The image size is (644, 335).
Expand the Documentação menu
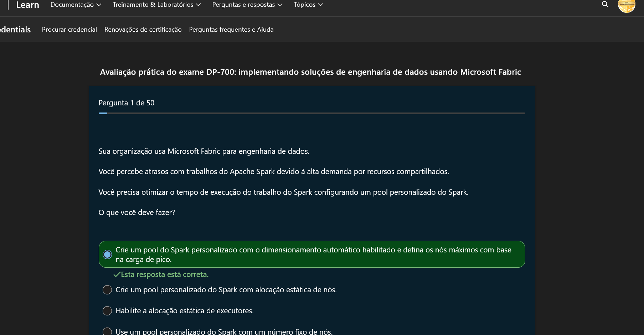tap(76, 5)
